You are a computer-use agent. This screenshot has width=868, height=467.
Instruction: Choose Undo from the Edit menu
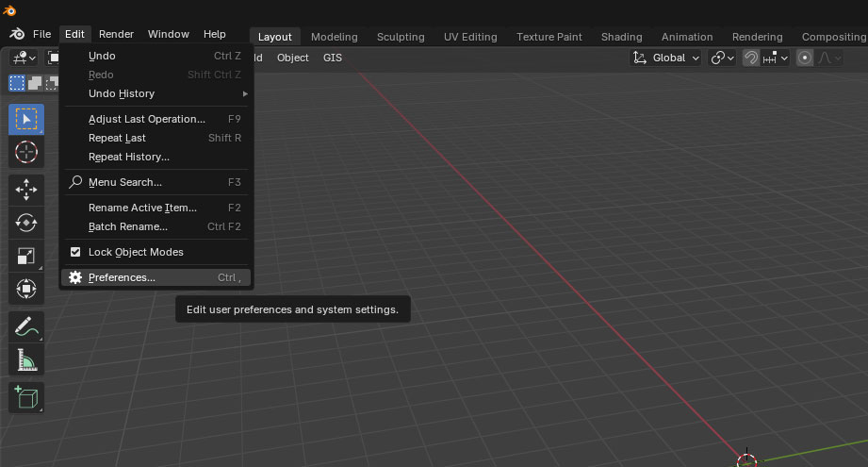click(x=156, y=56)
